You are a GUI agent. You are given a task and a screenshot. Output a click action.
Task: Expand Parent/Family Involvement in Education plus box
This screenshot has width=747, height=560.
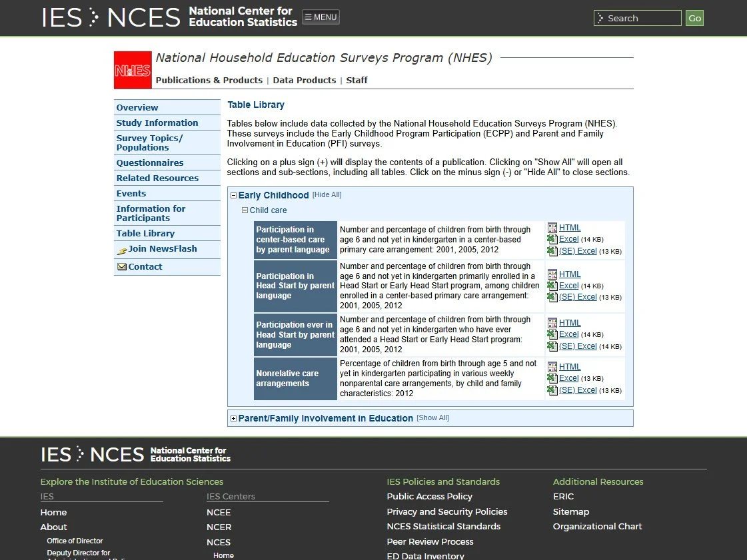pyautogui.click(x=233, y=419)
